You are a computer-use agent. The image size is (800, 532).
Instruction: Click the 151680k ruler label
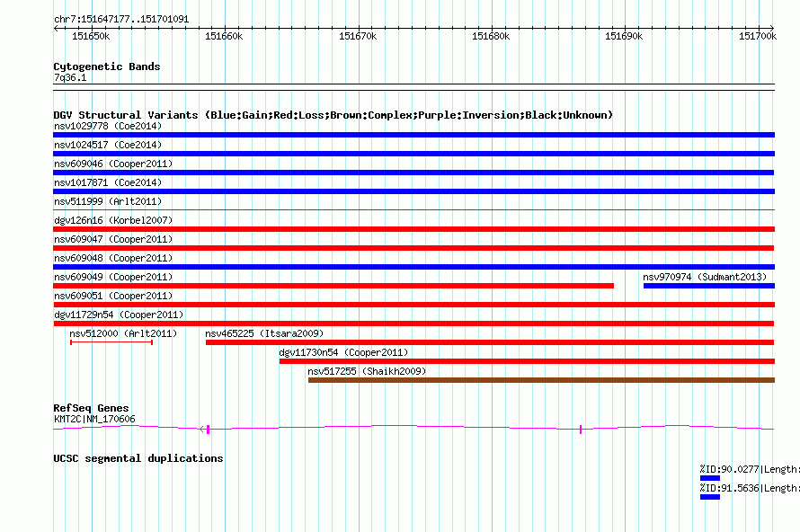click(491, 36)
